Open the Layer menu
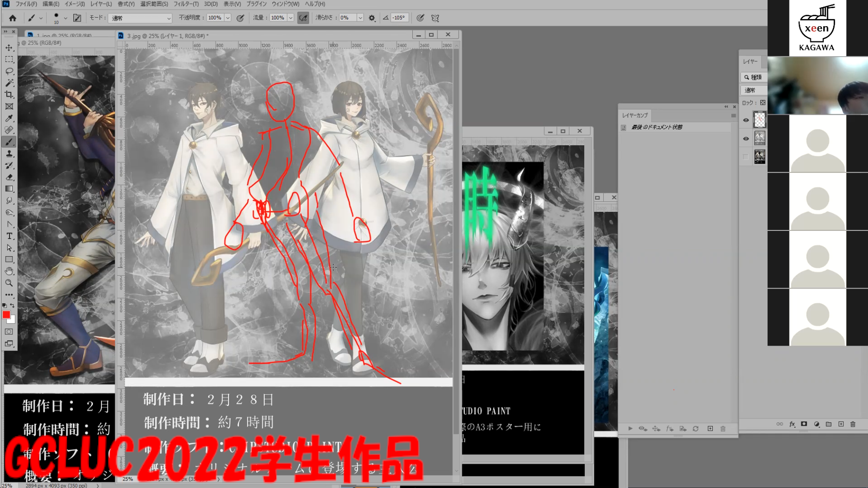This screenshot has height=488, width=868. click(101, 4)
